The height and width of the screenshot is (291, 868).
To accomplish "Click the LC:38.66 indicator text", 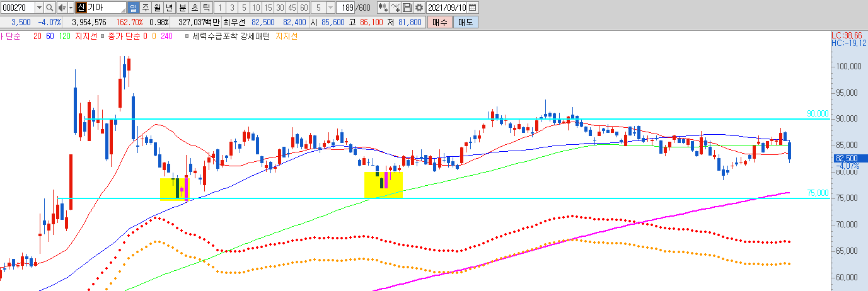I will 846,36.
